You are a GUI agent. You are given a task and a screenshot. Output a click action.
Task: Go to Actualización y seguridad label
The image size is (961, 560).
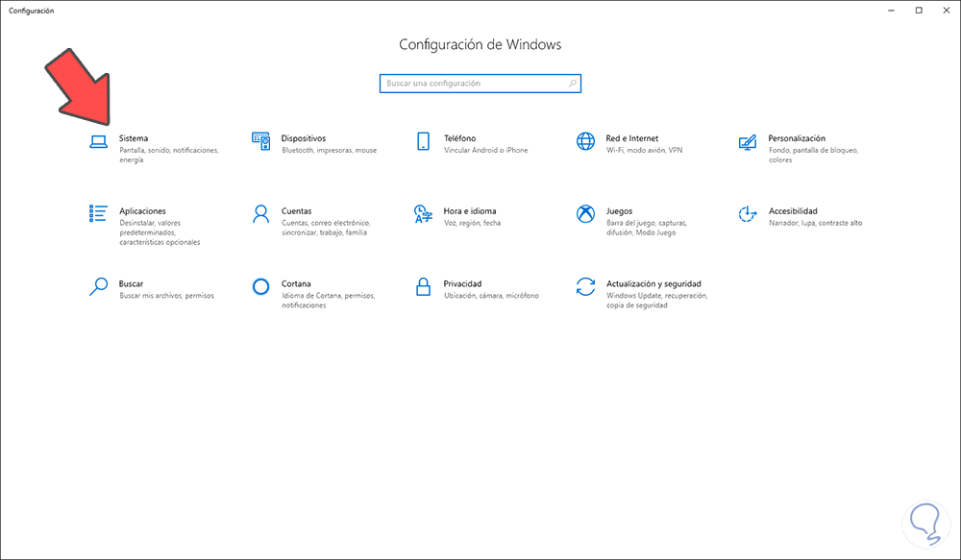(653, 283)
